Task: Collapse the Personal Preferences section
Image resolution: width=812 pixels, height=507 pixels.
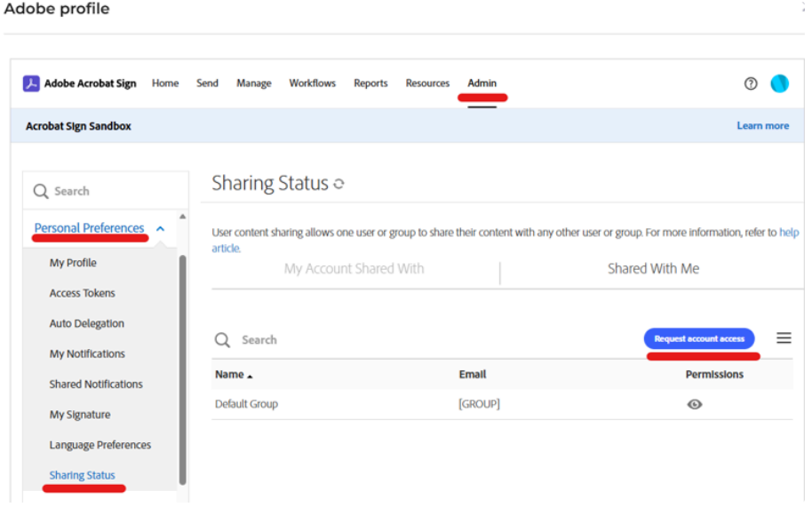Action: click(160, 229)
